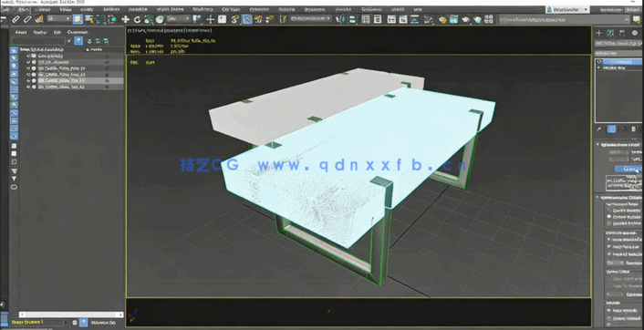Switch to the Hierarchy command panel tab
644x330 pixels.
click(622, 33)
